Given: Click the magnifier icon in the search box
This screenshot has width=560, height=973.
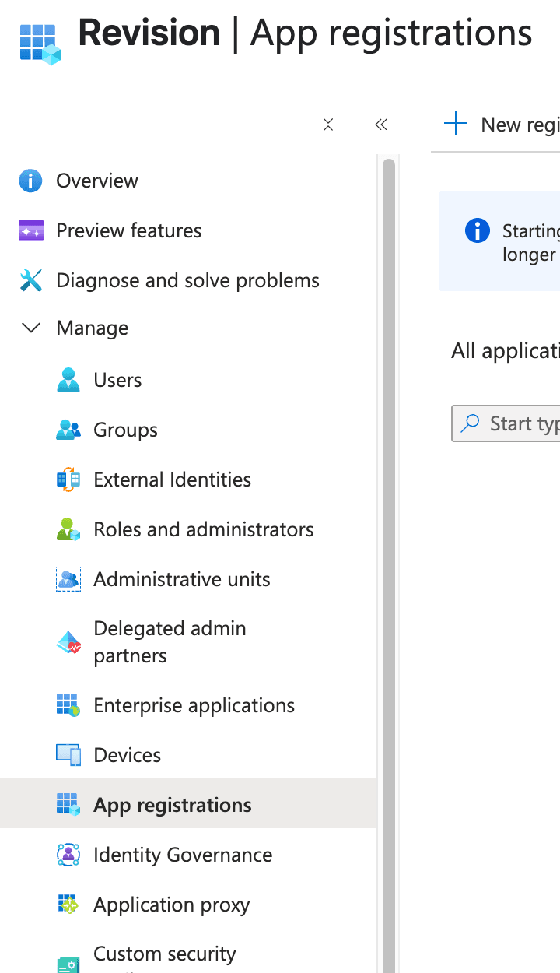Looking at the screenshot, I should [471, 423].
